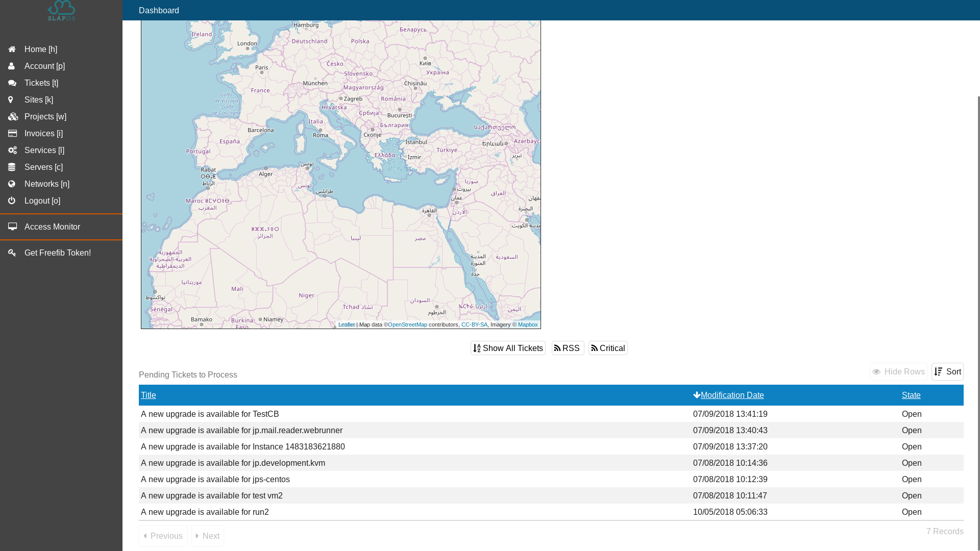This screenshot has height=551, width=980.
Task: Click the Freefib Token key icon
Action: [12, 253]
